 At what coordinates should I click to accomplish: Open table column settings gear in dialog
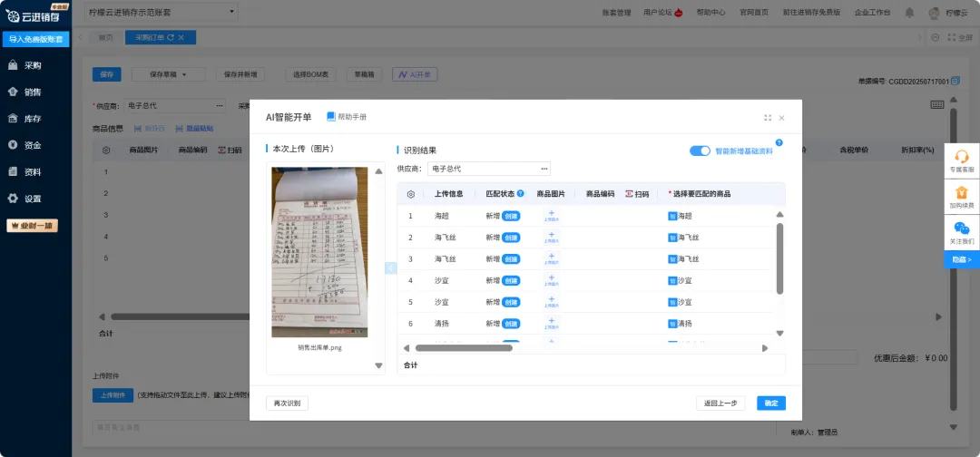tap(411, 194)
